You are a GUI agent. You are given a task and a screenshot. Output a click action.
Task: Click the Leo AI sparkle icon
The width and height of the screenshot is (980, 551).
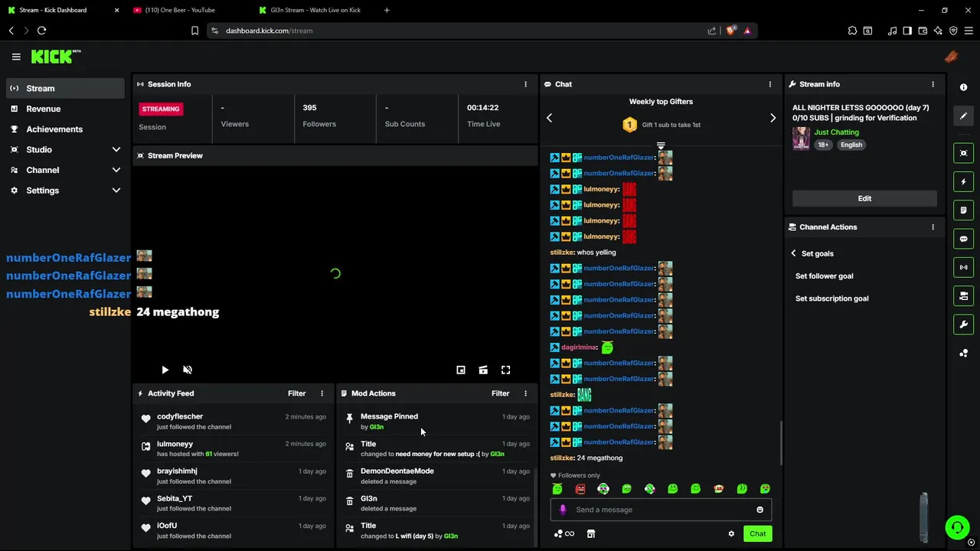tap(938, 31)
